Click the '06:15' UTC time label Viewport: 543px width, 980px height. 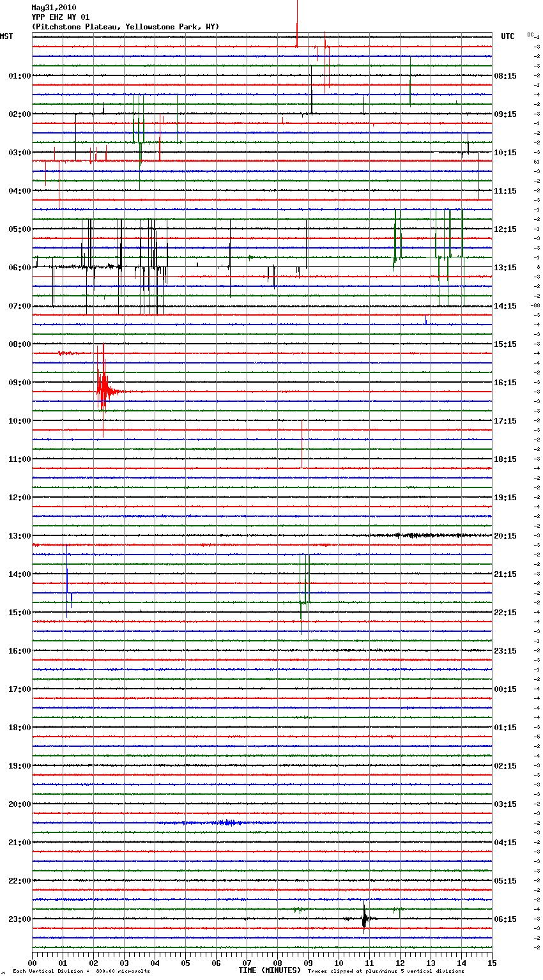pos(505,919)
